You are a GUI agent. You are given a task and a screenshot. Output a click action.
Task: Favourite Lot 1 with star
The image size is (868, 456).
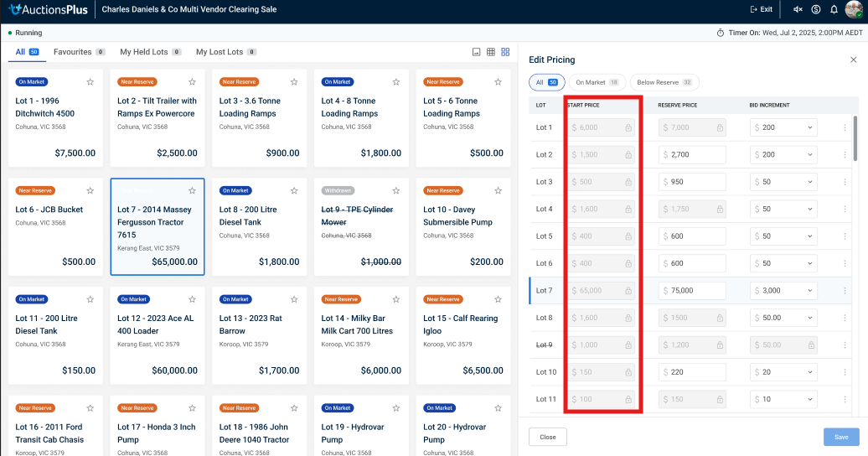click(x=90, y=82)
